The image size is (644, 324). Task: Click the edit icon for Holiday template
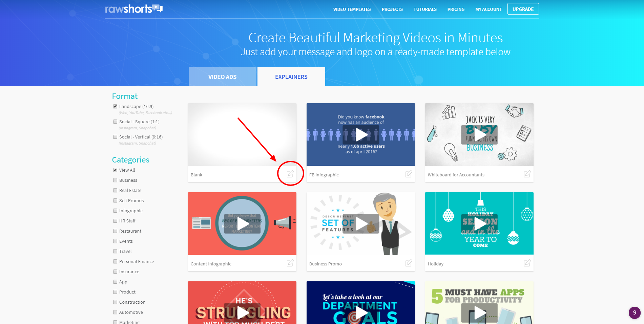[527, 263]
